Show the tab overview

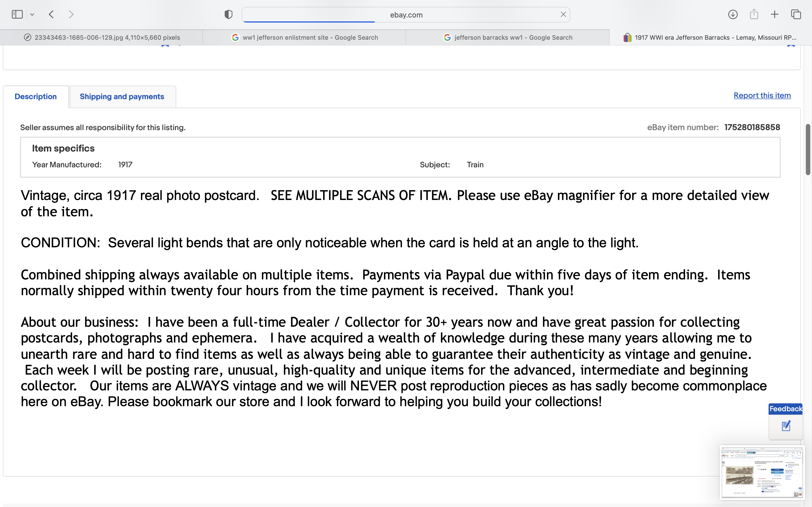pyautogui.click(x=796, y=14)
